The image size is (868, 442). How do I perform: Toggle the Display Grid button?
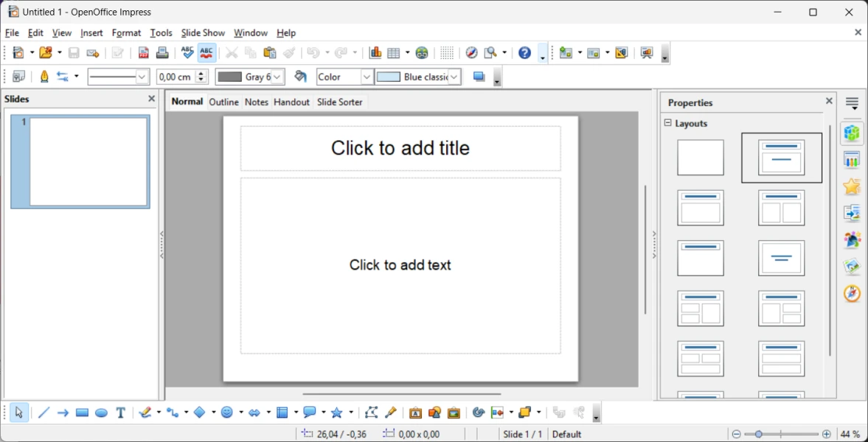(447, 53)
